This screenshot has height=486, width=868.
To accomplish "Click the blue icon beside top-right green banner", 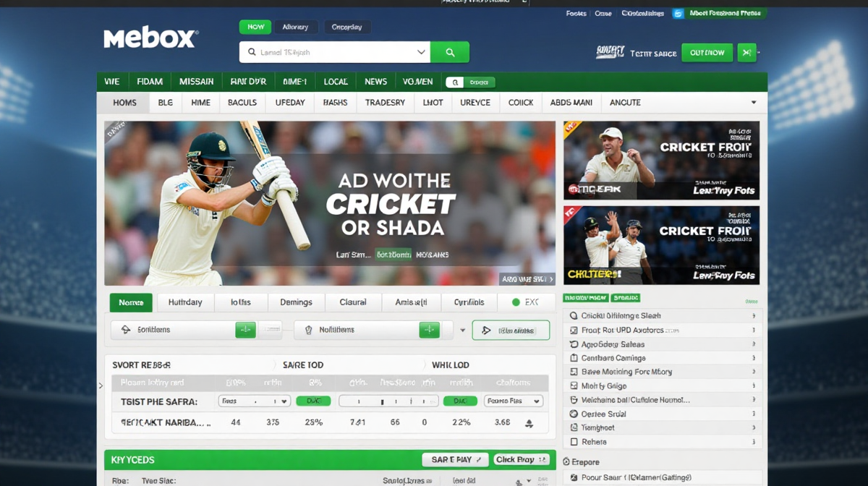I will coord(678,13).
